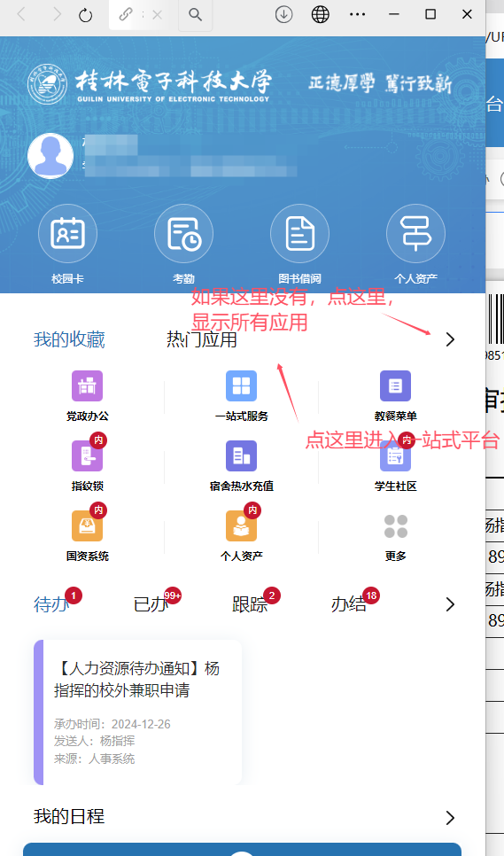Open the orange 个人资产 app in the grid
This screenshot has width=504, height=856.
click(x=241, y=525)
